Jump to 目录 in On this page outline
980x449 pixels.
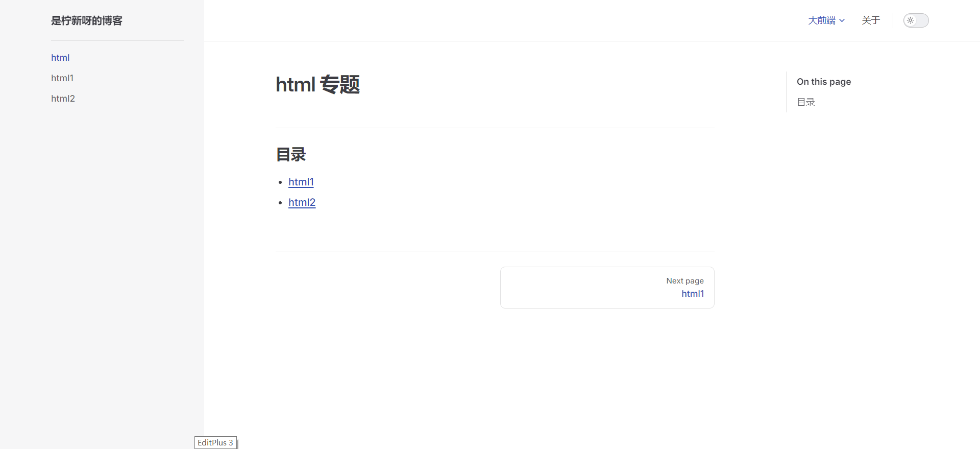(806, 102)
